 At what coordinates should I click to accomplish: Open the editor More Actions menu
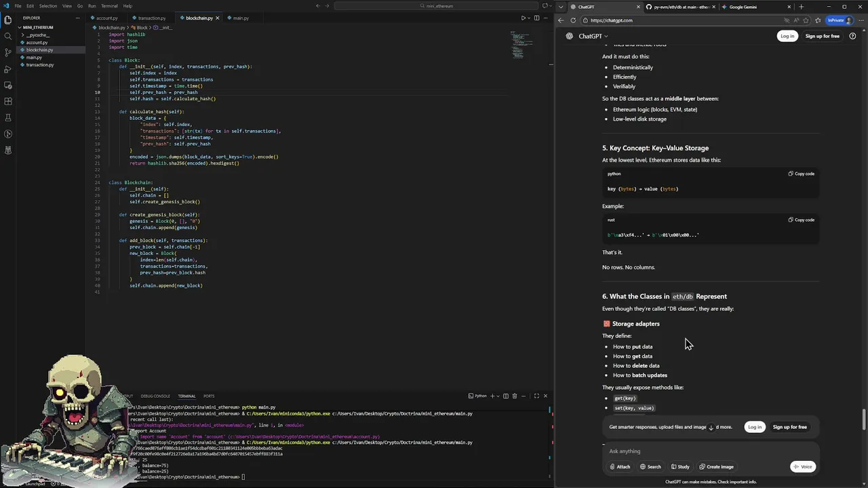coord(547,18)
